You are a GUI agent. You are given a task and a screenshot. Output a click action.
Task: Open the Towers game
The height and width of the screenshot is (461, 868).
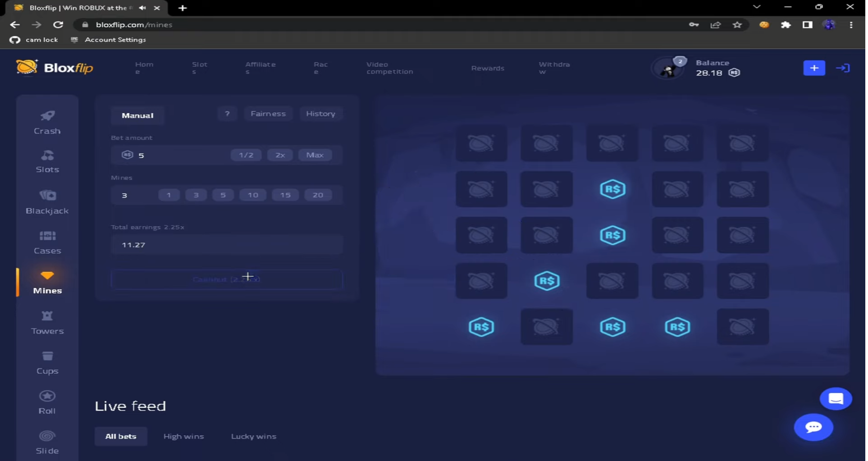[47, 322]
